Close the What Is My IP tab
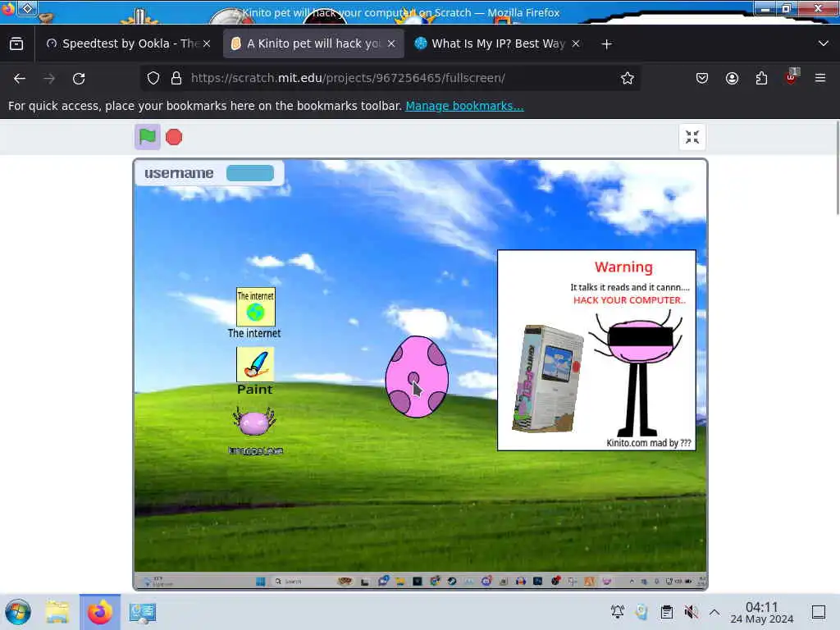The width and height of the screenshot is (840, 630). click(576, 44)
